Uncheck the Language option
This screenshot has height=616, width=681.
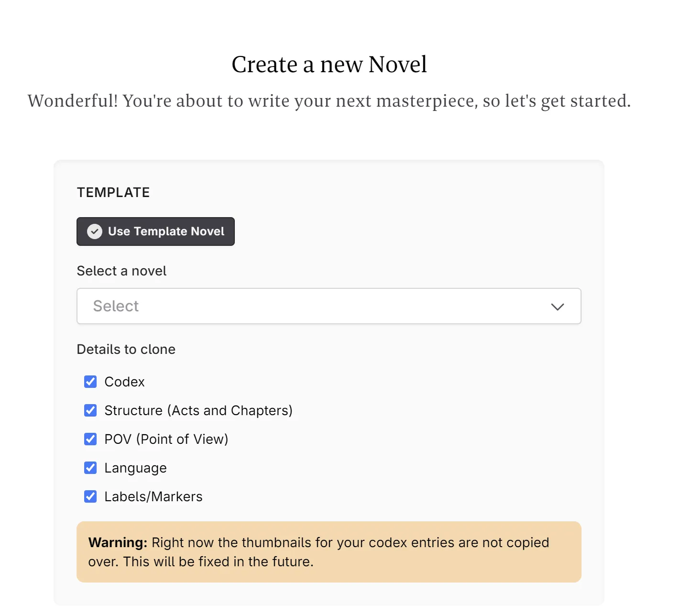90,467
